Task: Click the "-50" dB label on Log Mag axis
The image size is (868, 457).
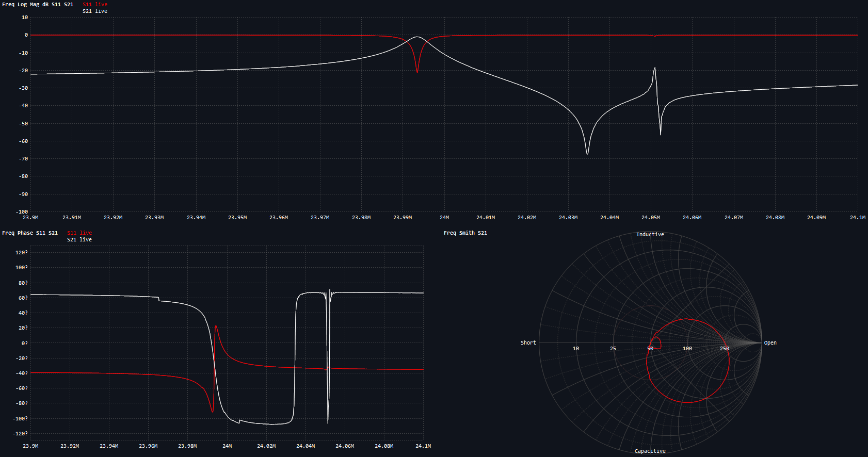Action: [x=23, y=123]
